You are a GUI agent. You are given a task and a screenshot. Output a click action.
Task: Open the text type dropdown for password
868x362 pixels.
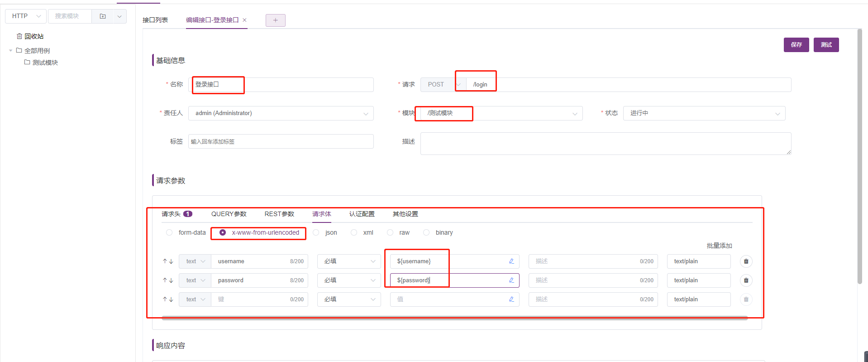click(195, 280)
